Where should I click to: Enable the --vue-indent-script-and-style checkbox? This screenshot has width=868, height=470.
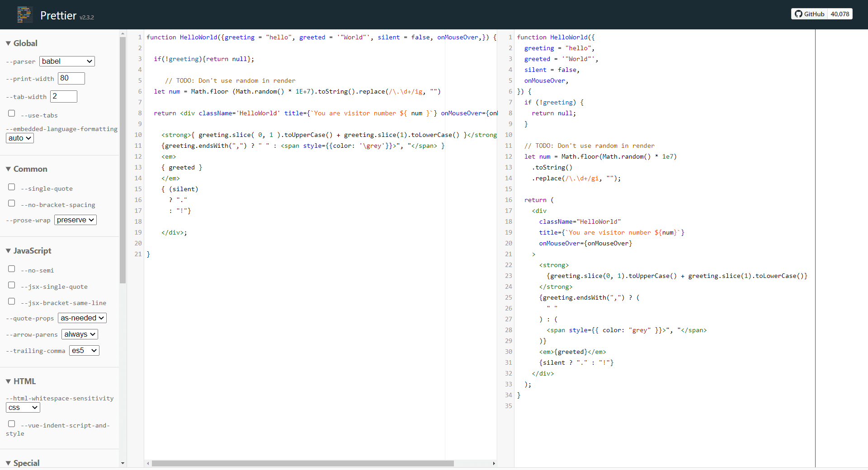pyautogui.click(x=12, y=423)
